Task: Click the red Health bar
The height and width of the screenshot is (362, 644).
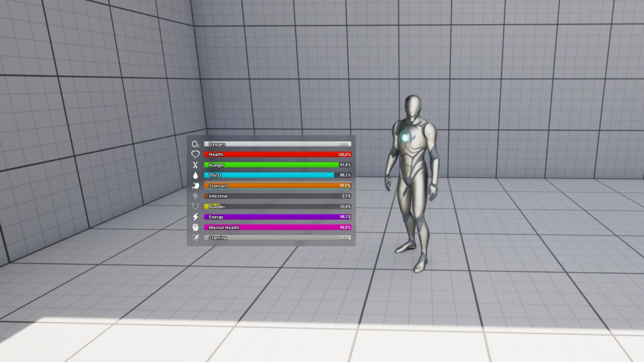Action: [x=278, y=154]
